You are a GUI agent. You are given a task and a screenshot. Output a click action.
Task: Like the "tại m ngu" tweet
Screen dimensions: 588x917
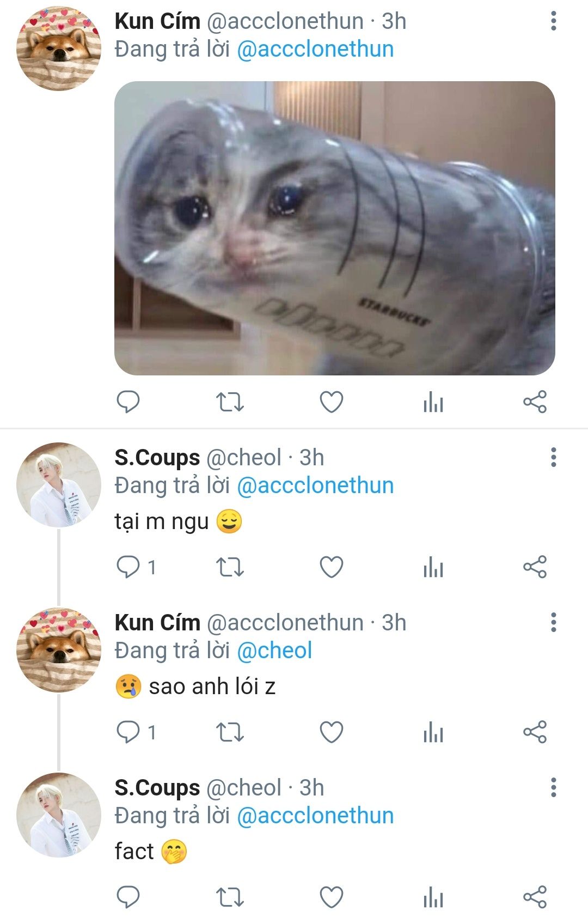point(331,567)
